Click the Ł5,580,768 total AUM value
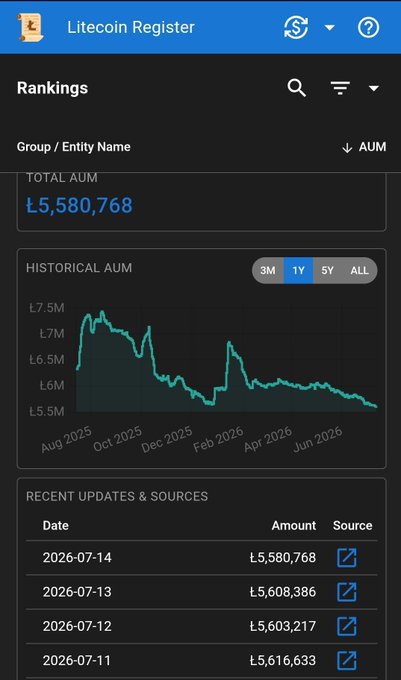The width and height of the screenshot is (401, 680). [x=79, y=206]
